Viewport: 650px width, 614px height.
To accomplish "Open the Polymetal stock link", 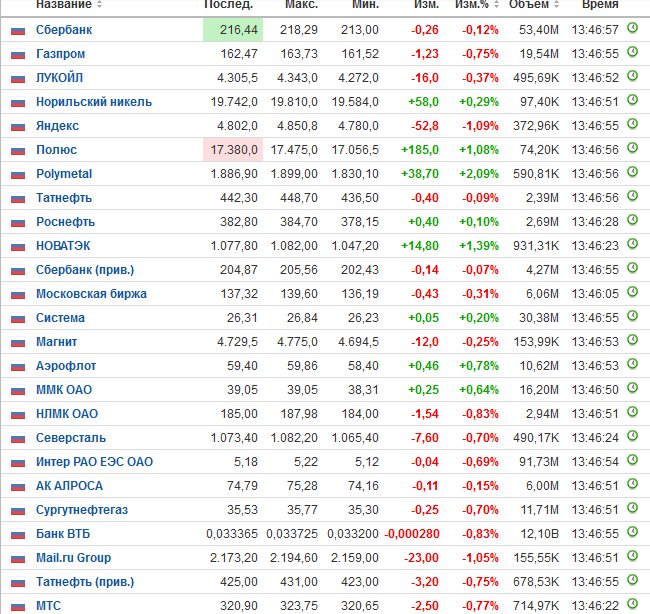I will coord(64,174).
